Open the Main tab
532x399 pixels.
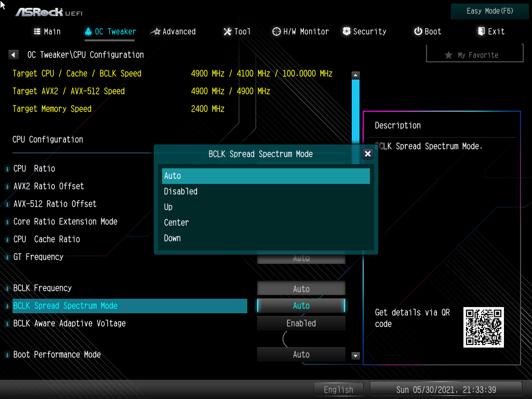pyautogui.click(x=47, y=32)
